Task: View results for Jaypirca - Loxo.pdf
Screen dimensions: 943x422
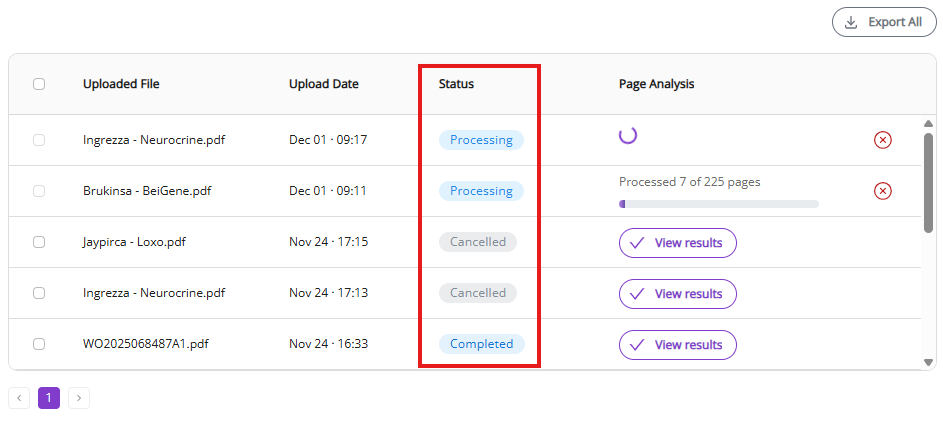Action: click(x=677, y=243)
